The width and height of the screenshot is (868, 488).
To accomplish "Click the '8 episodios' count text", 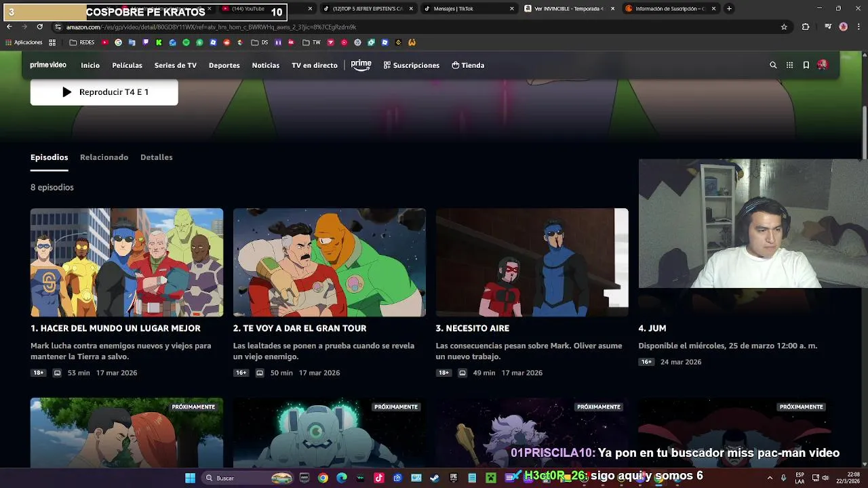I will pos(52,187).
